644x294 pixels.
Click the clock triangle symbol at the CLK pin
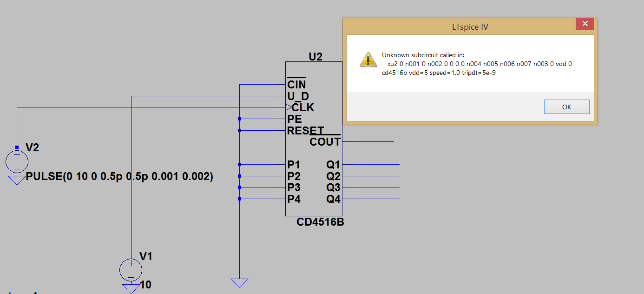[289, 107]
